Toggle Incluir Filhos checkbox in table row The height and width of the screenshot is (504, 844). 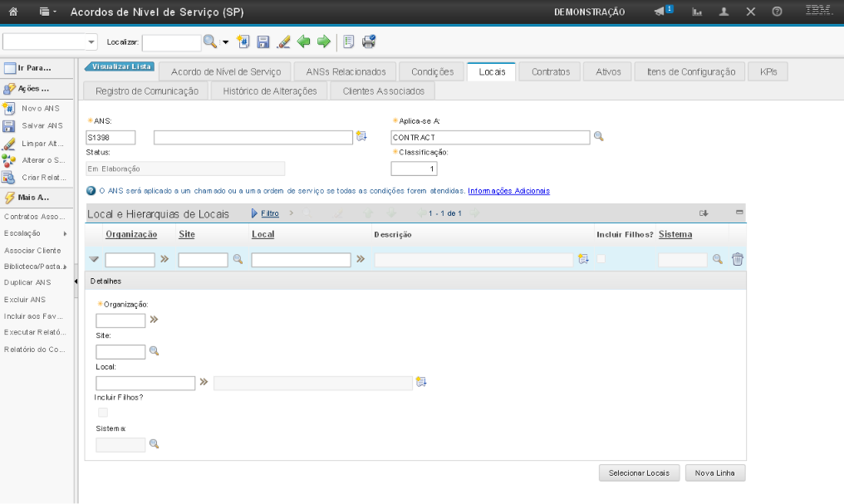[x=601, y=260]
